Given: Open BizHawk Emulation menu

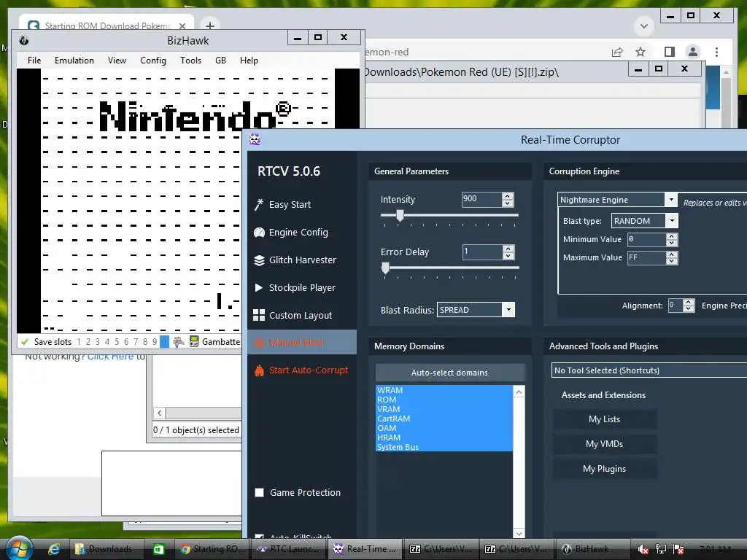Looking at the screenshot, I should pyautogui.click(x=74, y=61).
